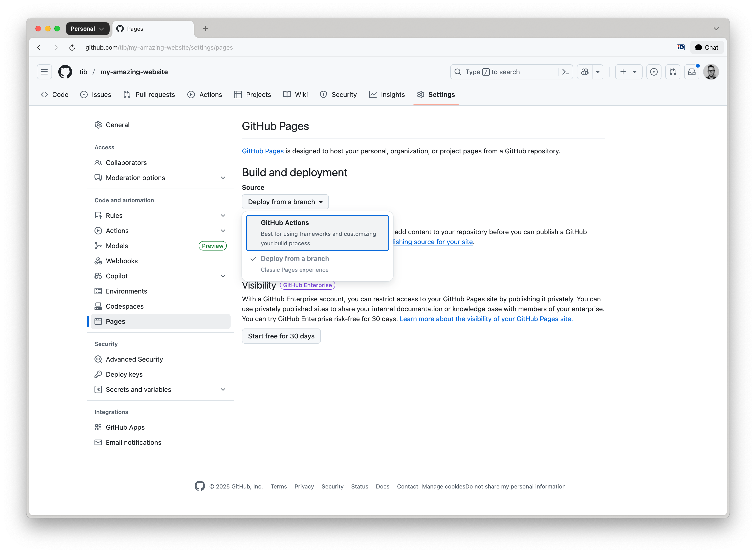This screenshot has width=756, height=553.
Task: Click the address bar URL
Action: [x=159, y=48]
